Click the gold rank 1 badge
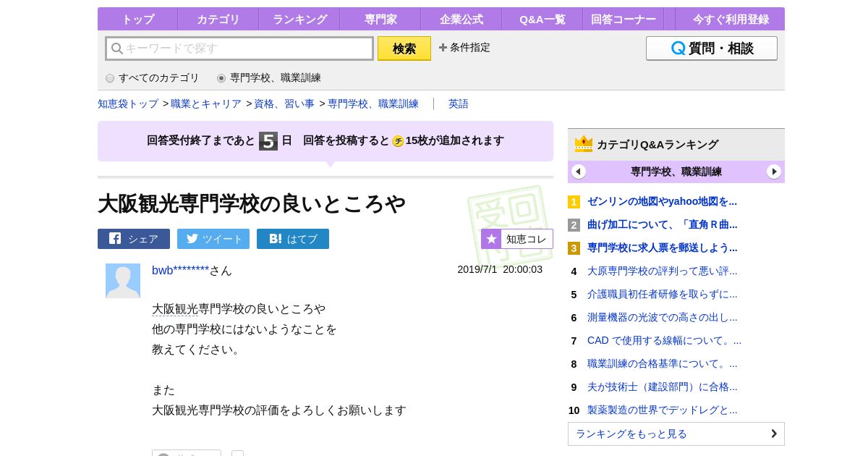 [x=574, y=202]
